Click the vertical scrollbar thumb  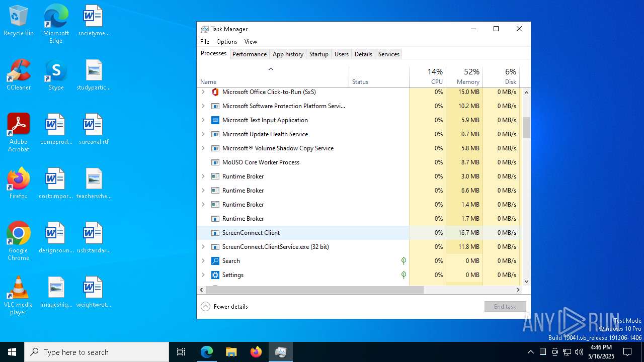click(x=526, y=127)
